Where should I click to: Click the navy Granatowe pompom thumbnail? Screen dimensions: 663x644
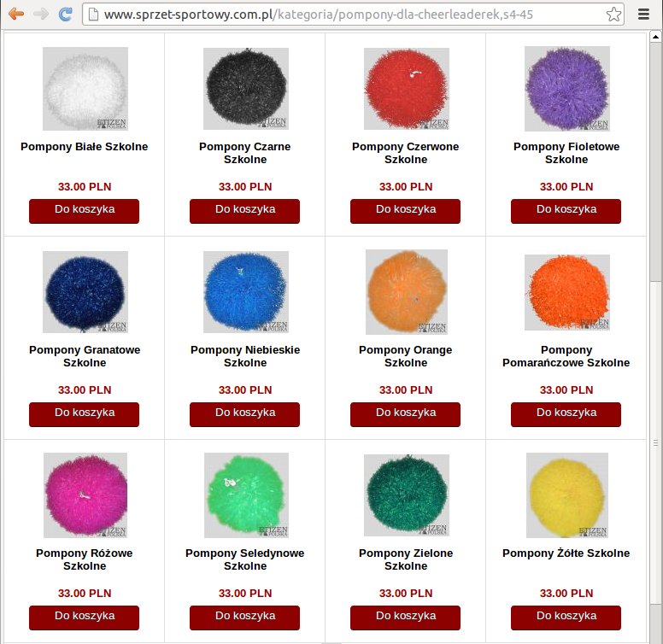point(85,292)
